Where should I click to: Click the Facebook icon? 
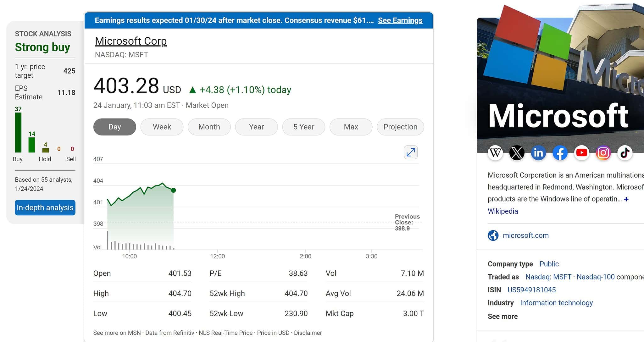[x=560, y=153]
